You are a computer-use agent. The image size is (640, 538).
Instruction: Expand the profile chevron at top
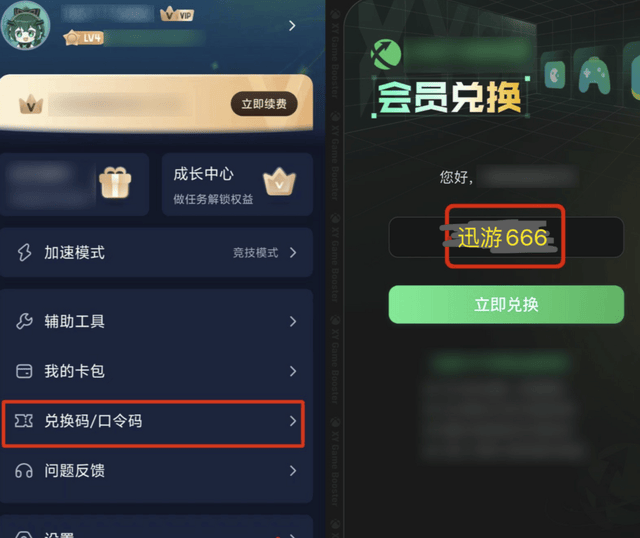pyautogui.click(x=292, y=26)
